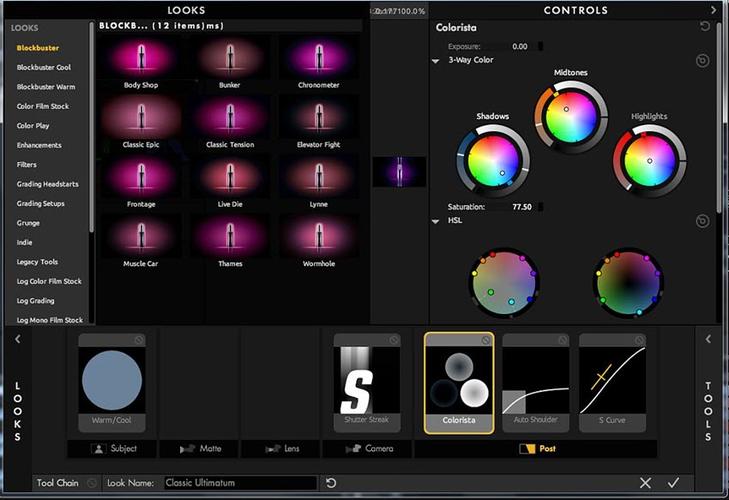Open the Grading Setups category

(40, 204)
